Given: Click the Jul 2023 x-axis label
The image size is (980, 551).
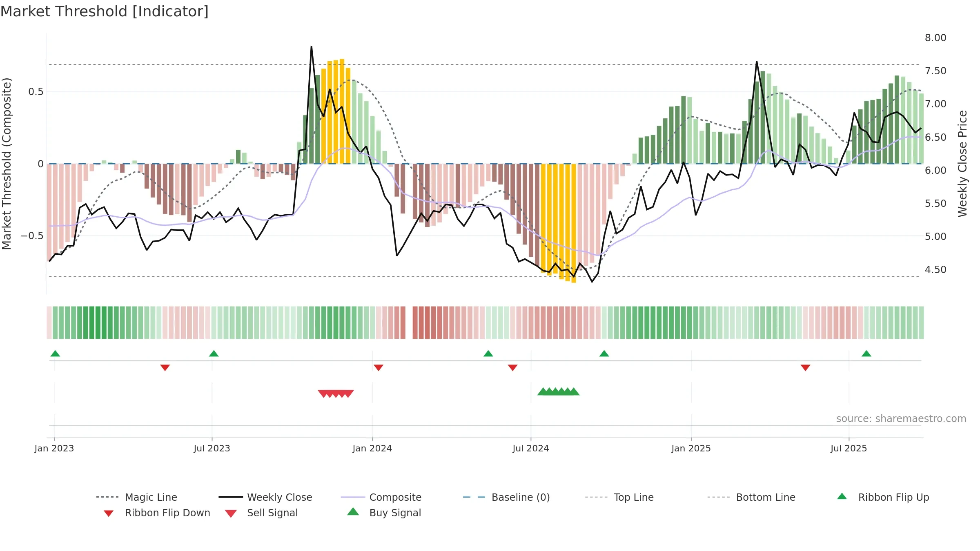Looking at the screenshot, I should tap(212, 449).
